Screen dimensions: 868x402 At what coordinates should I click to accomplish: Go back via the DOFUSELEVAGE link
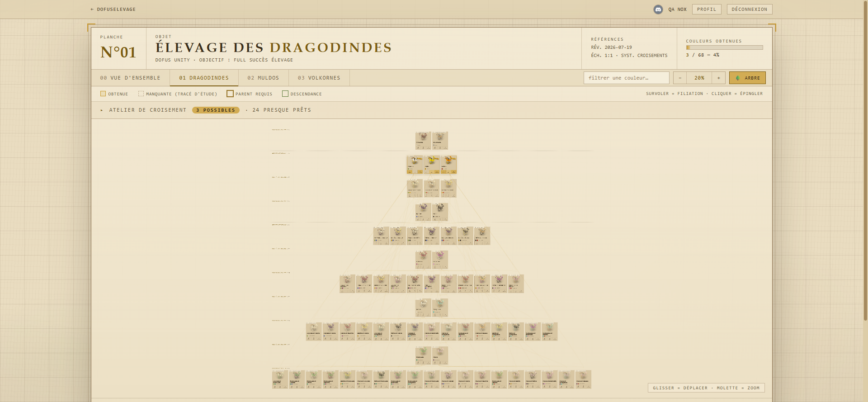pyautogui.click(x=113, y=9)
